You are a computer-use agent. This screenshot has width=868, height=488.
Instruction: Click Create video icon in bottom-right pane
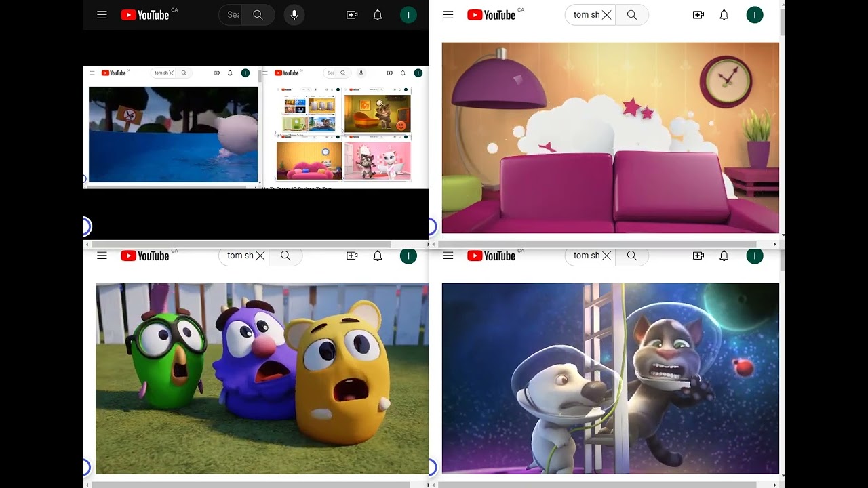(x=698, y=256)
